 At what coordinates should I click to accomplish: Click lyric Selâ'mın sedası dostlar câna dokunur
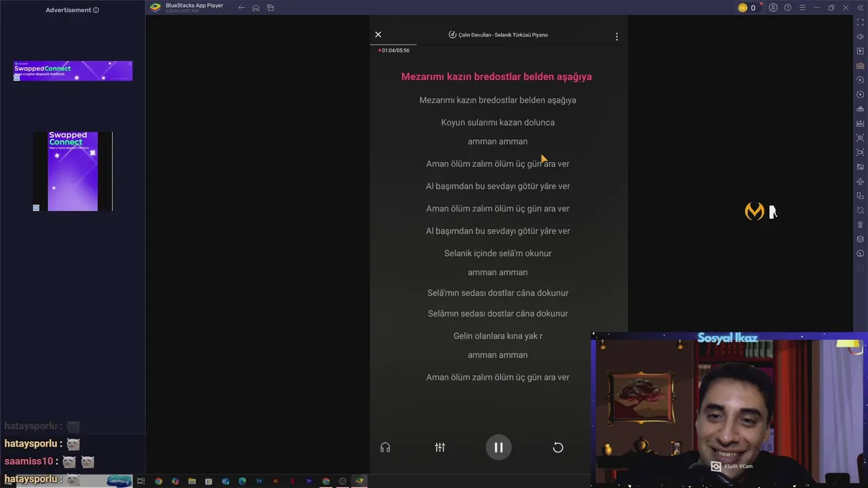point(498,293)
